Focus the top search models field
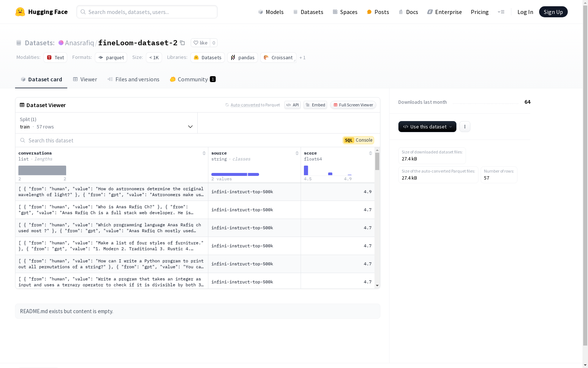This screenshot has width=588, height=368. click(x=147, y=12)
